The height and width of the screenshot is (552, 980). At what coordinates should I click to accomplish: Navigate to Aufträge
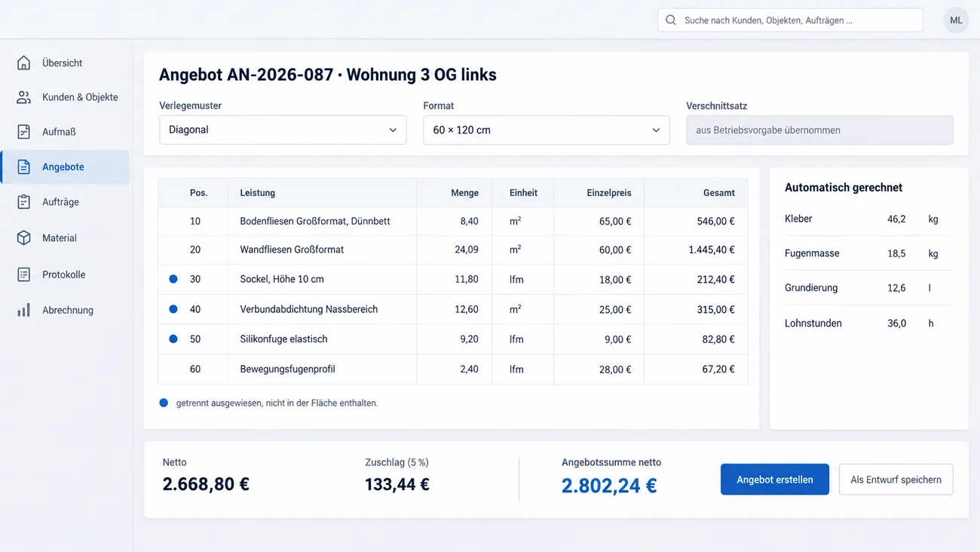coord(65,202)
